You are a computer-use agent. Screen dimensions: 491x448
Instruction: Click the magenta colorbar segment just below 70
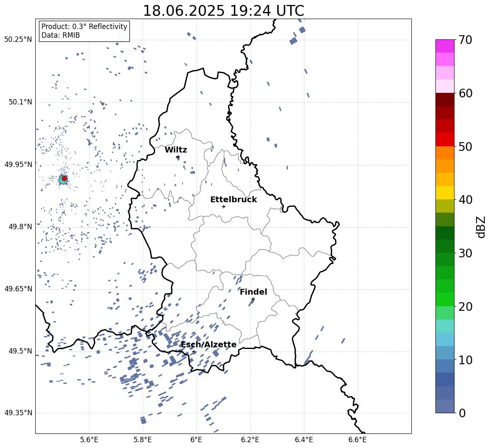445,46
